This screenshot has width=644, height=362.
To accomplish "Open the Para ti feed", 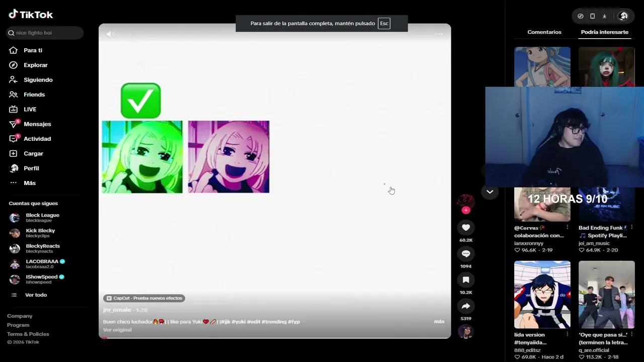I will coord(33,50).
